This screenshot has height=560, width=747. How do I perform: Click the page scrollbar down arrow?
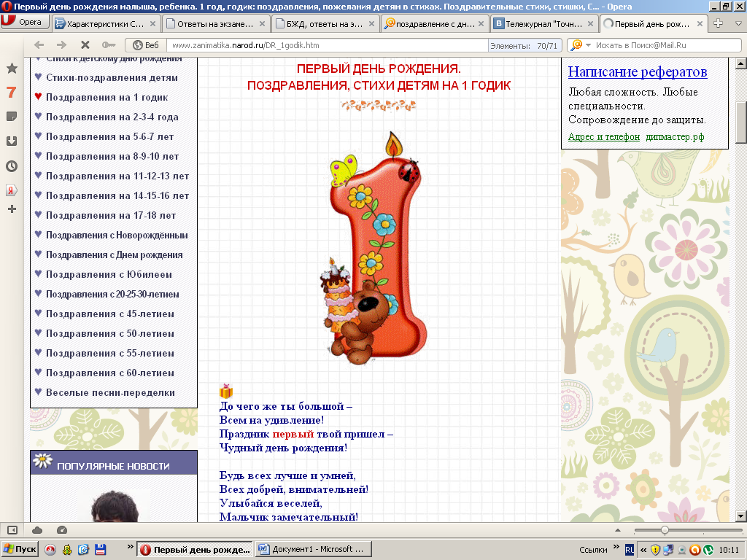coord(741,516)
